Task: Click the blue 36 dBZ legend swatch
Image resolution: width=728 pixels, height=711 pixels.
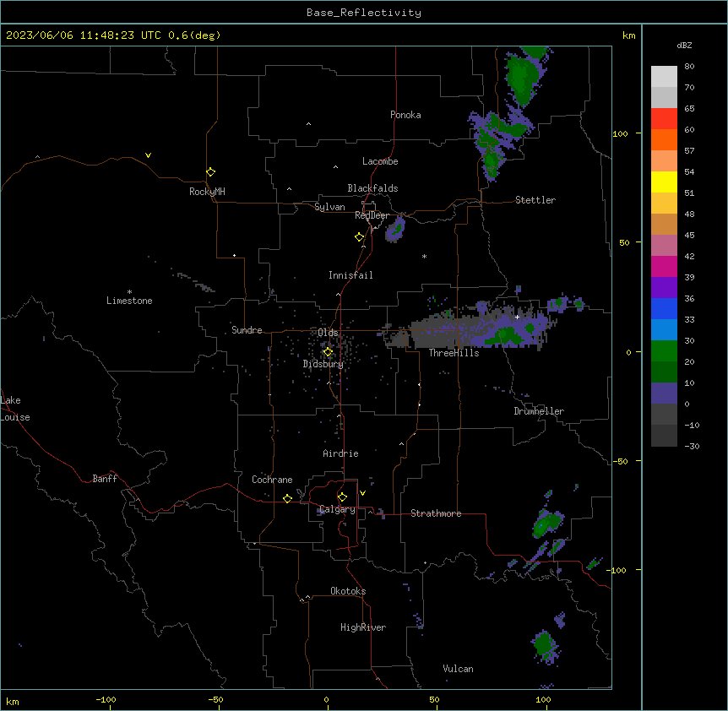Action: [x=664, y=308]
